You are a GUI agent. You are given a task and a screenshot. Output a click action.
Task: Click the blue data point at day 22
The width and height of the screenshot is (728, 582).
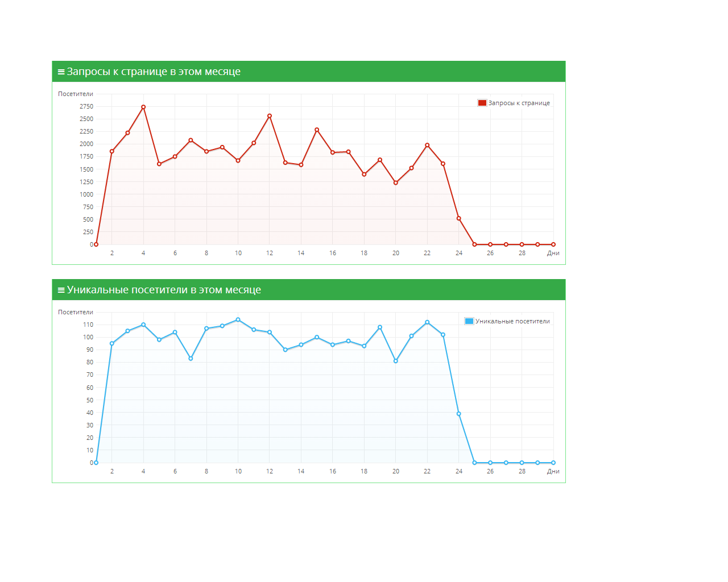[x=427, y=322]
